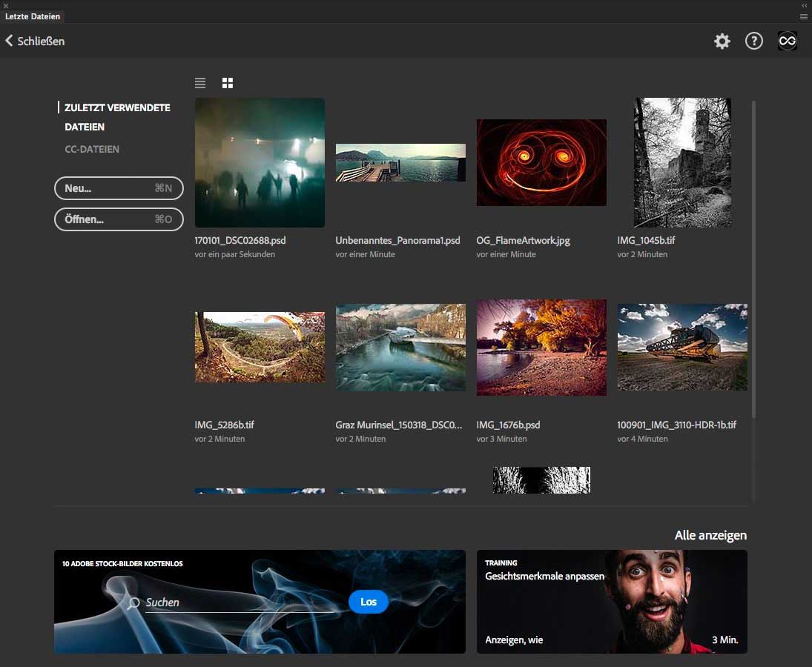Switch to grid thumbnail view icon
Viewport: 812px width, 667px height.
[228, 83]
